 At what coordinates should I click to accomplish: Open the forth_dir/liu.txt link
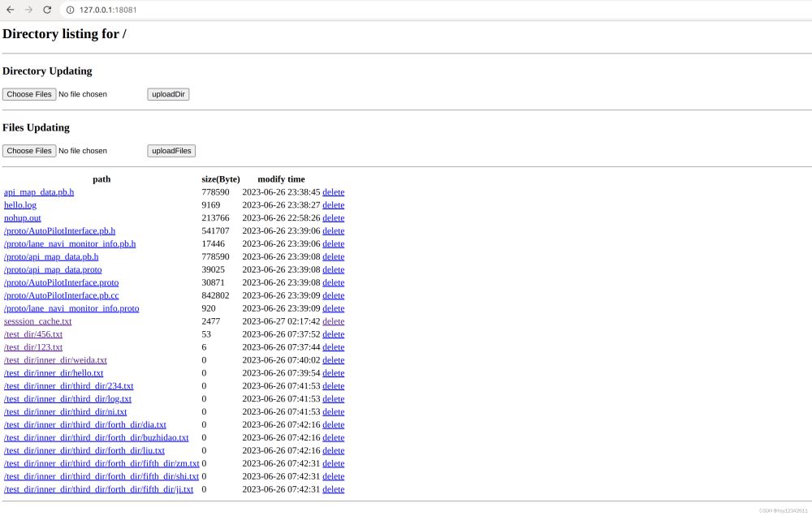coord(84,451)
